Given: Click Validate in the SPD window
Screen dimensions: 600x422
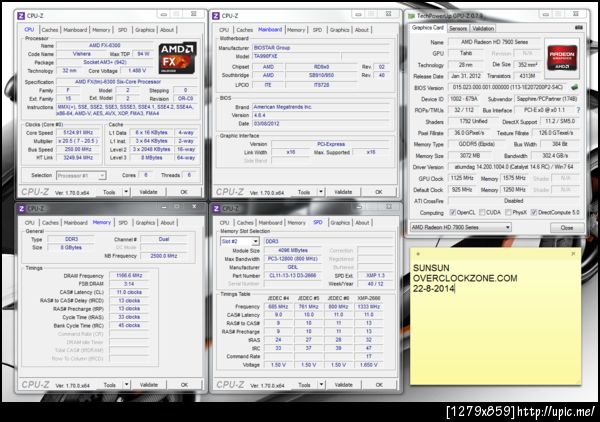Looking at the screenshot, I should pos(343,385).
